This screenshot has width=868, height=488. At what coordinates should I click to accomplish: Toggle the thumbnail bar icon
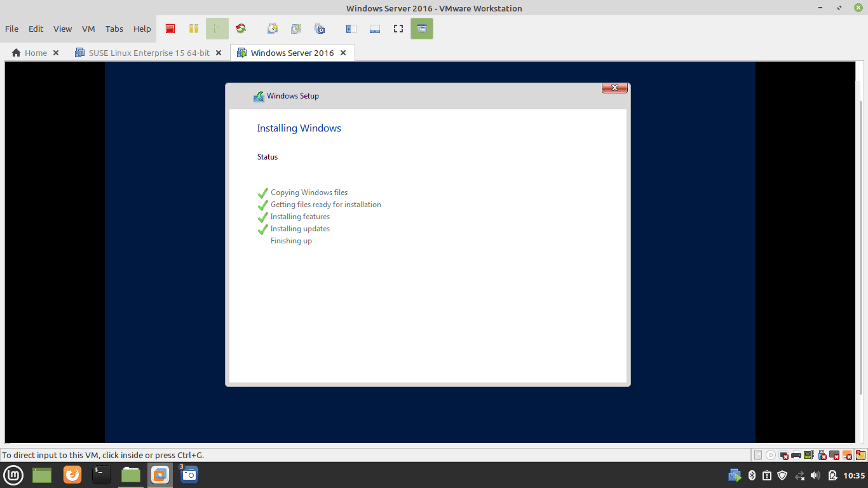pos(375,29)
